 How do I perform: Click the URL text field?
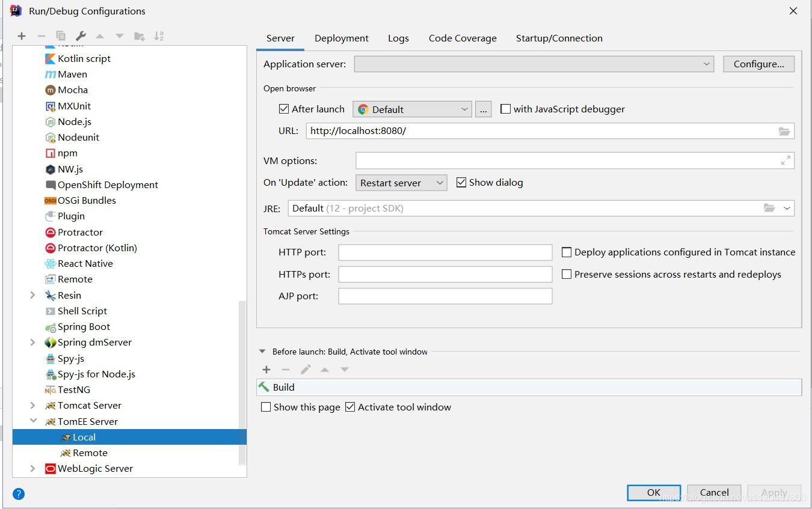[550, 131]
